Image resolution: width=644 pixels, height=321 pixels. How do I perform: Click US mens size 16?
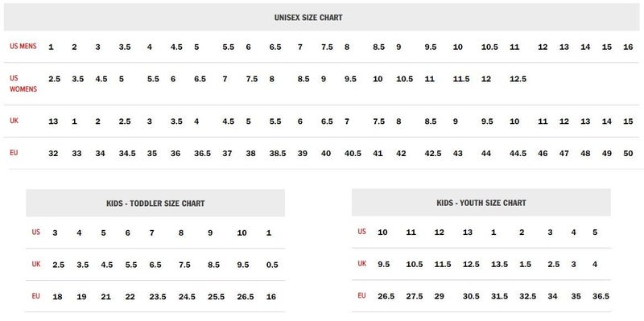[x=628, y=47]
